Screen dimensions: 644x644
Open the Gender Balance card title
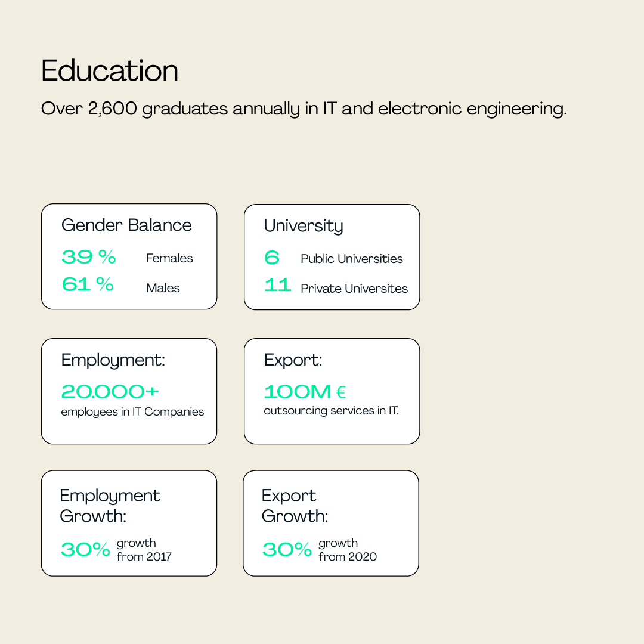[126, 225]
